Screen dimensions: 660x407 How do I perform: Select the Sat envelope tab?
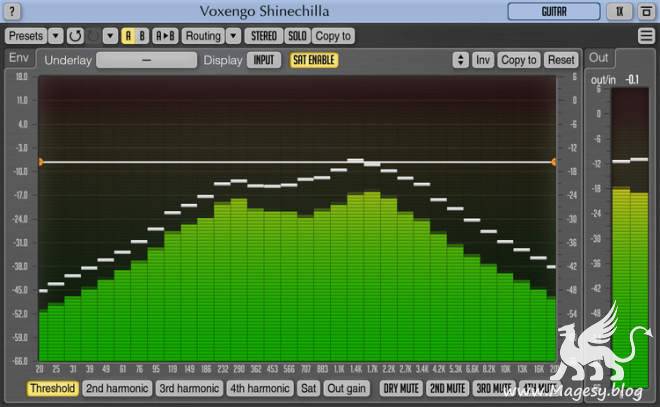coord(308,388)
